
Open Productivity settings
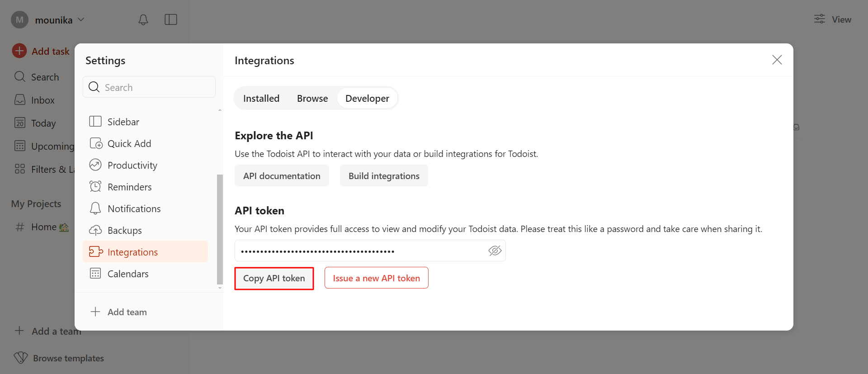pos(132,166)
